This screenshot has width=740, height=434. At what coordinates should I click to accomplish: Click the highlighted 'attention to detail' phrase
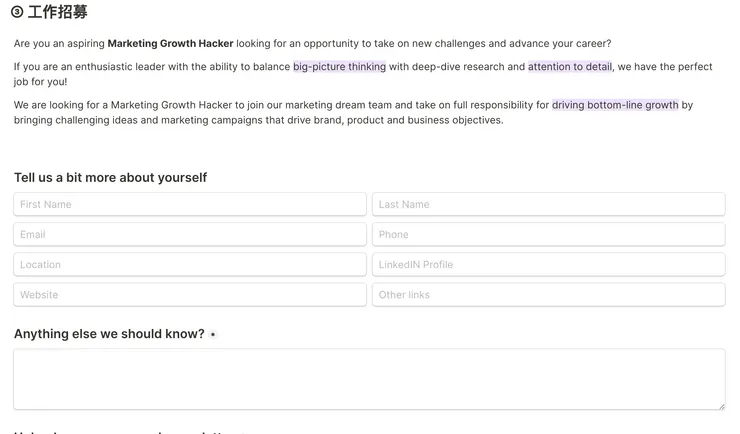[570, 67]
